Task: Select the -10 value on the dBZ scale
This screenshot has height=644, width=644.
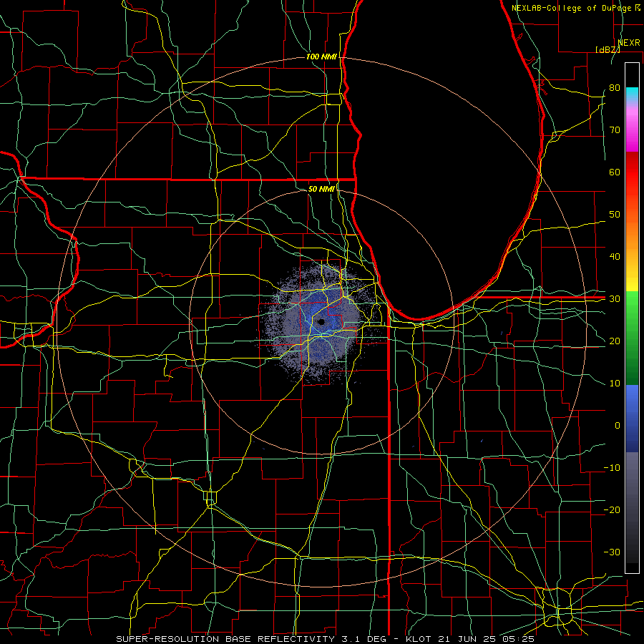Action: [x=612, y=468]
